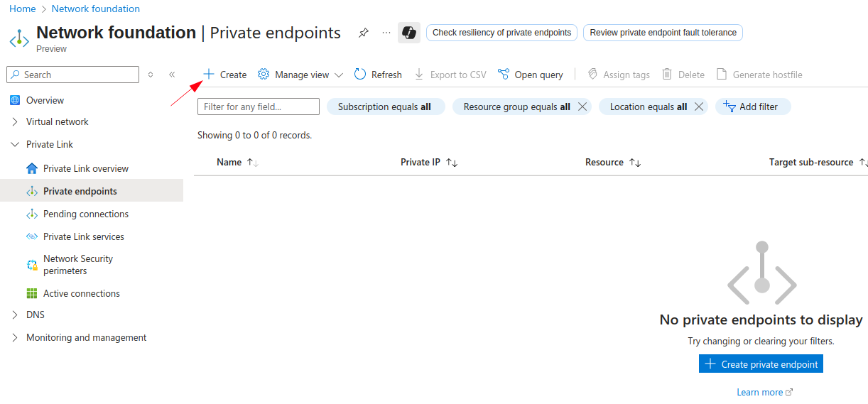Click the Create plus icon in toolbar
The height and width of the screenshot is (404, 868).
point(209,75)
